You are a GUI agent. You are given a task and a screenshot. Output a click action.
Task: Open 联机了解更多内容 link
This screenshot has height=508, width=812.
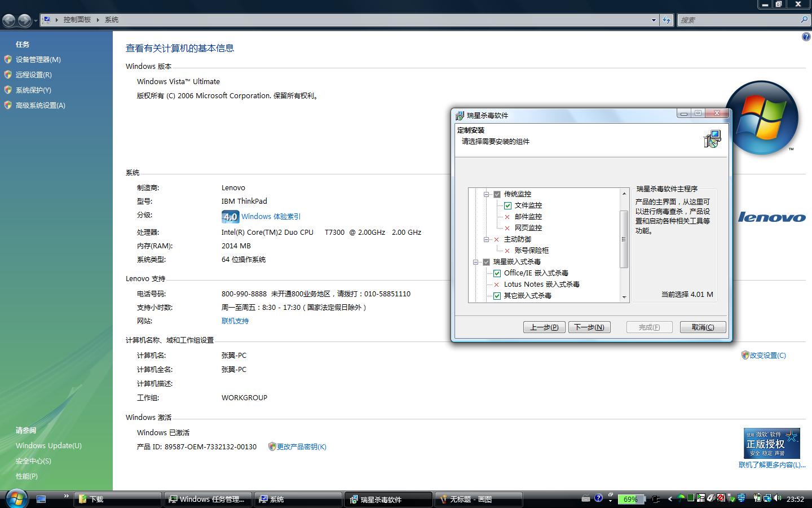[x=773, y=465]
